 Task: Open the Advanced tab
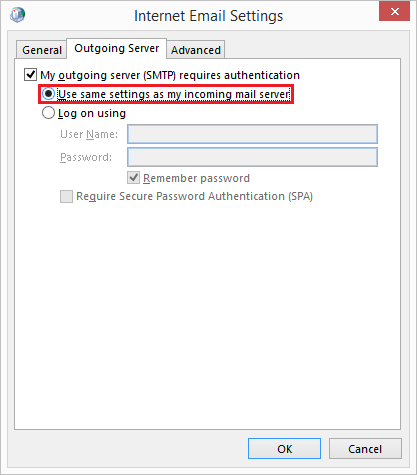pyautogui.click(x=196, y=50)
